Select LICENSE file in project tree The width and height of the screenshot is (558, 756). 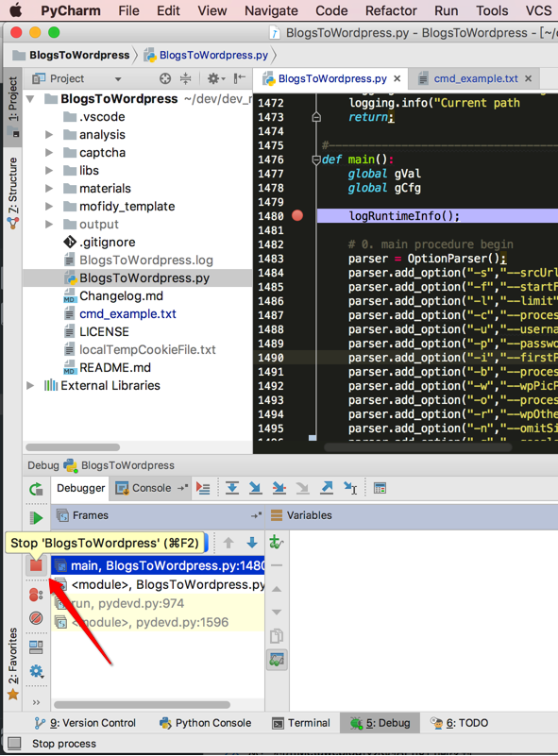pyautogui.click(x=104, y=331)
